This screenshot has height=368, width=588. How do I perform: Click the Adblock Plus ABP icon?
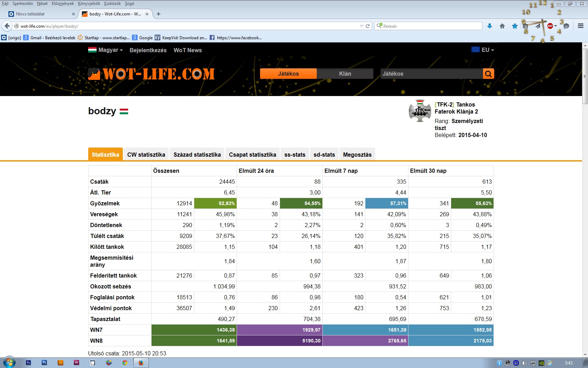point(550,26)
